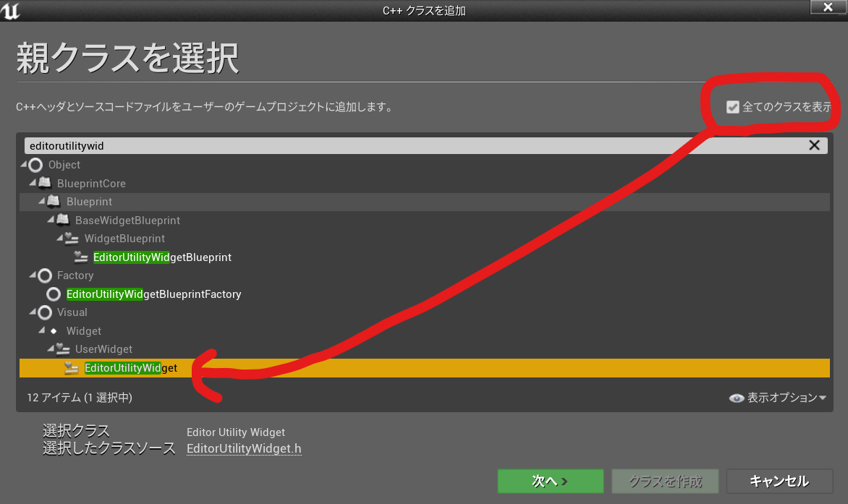848x504 pixels.
Task: Collapse the BaseWidgetBlueprint tree node
Action: (51, 219)
